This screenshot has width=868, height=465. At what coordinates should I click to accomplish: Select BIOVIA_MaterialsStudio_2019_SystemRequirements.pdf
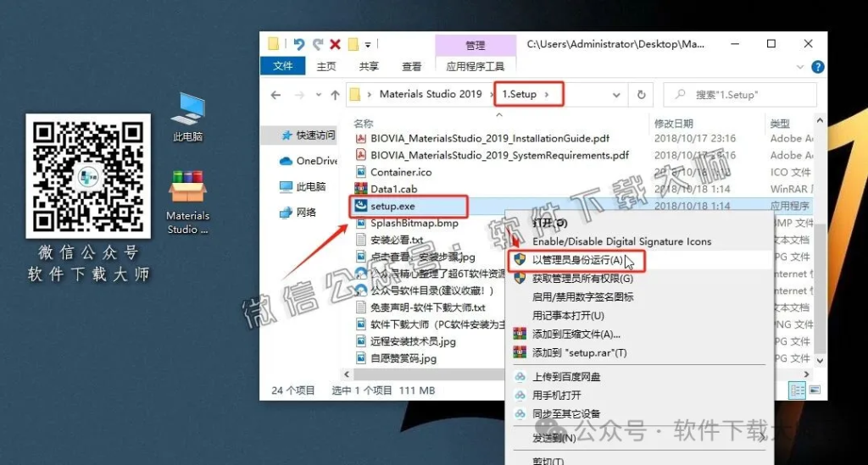[500, 155]
